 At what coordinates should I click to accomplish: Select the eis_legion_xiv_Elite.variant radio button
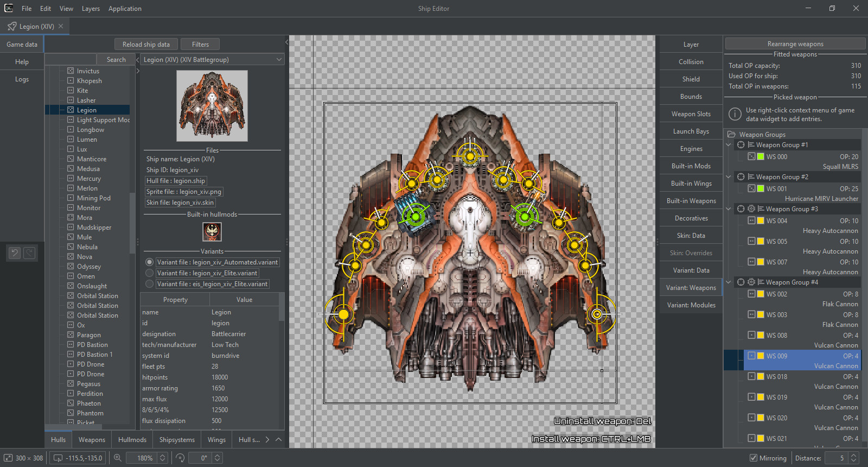click(x=149, y=283)
